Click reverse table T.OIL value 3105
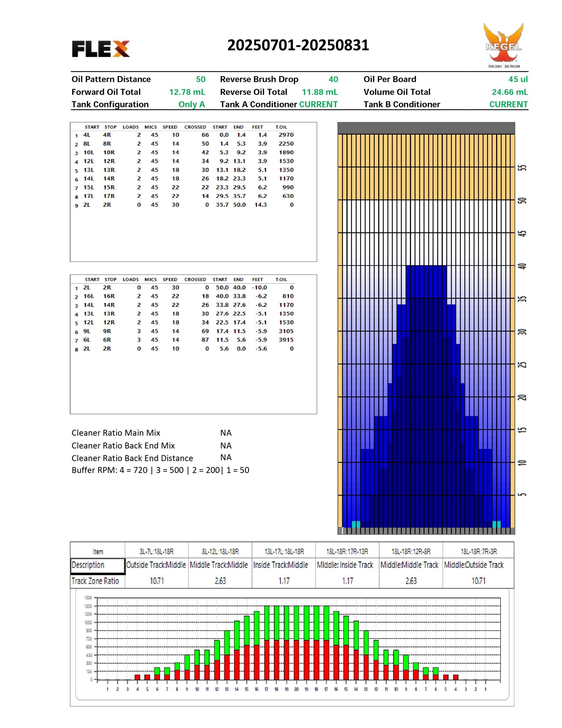 [286, 331]
